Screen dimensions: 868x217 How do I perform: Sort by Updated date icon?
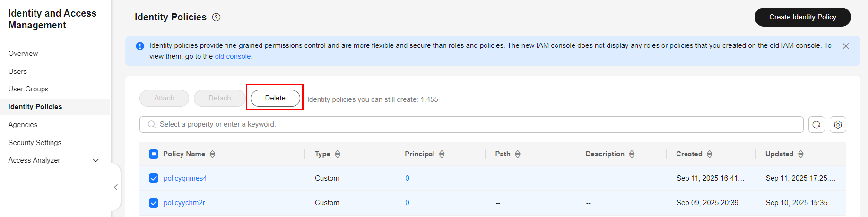(801, 154)
